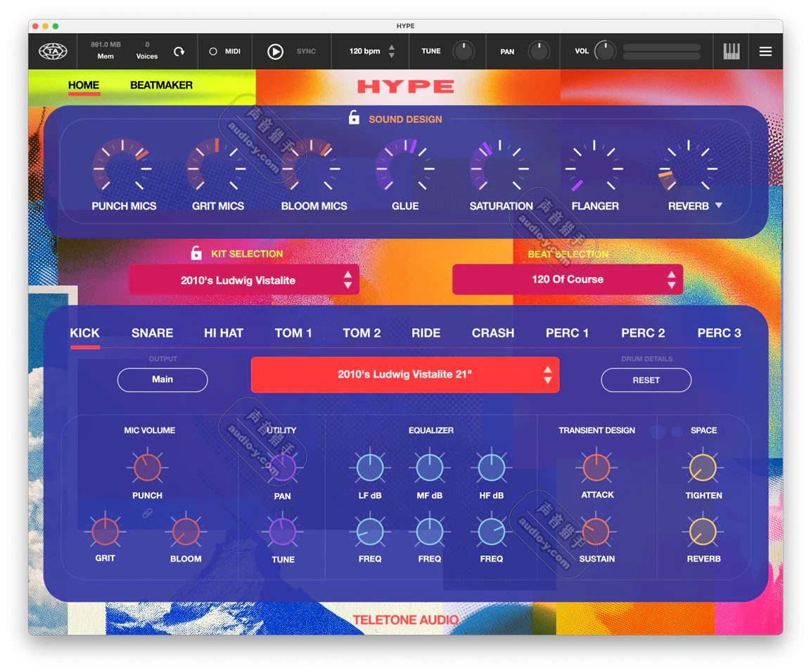Toggle the SYNC option
Image resolution: width=811 pixels, height=672 pixels.
pyautogui.click(x=306, y=51)
